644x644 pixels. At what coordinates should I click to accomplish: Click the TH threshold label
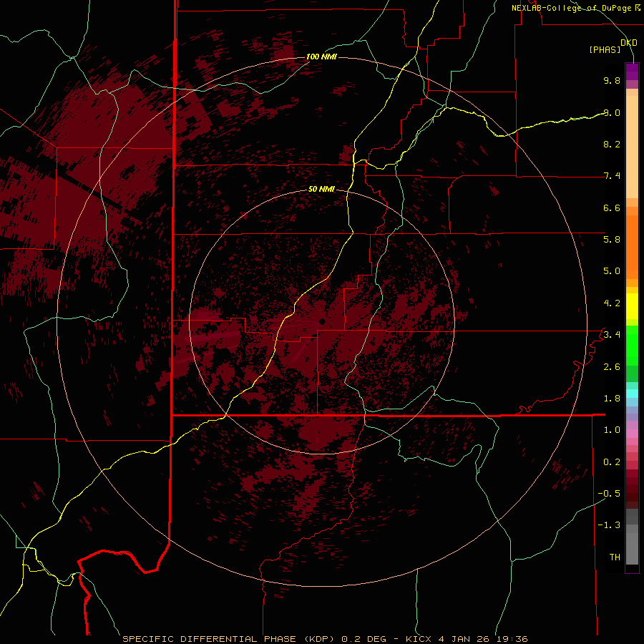coord(615,557)
